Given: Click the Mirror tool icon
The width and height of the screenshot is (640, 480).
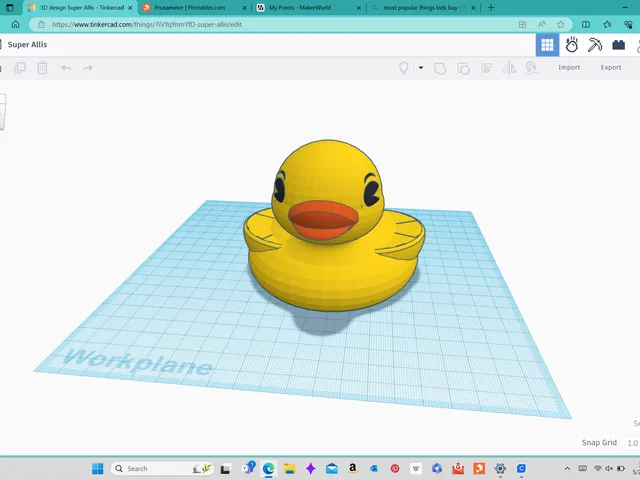Looking at the screenshot, I should [509, 68].
